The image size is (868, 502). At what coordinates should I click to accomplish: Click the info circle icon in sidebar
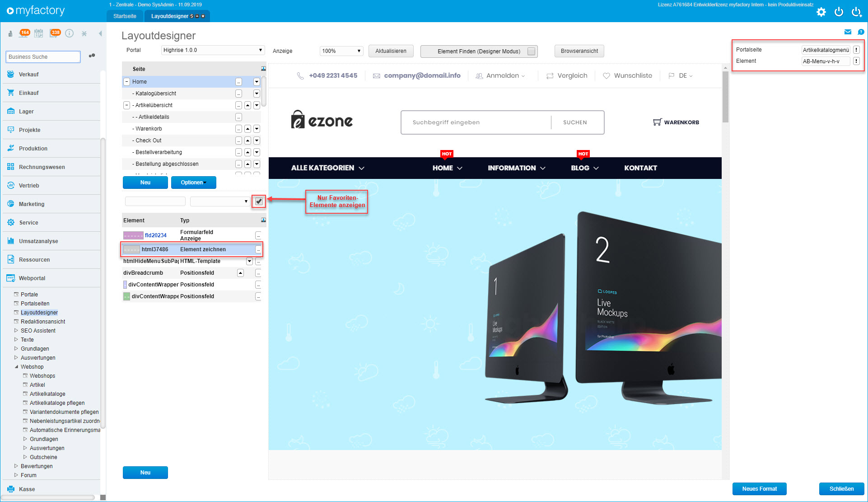point(69,33)
